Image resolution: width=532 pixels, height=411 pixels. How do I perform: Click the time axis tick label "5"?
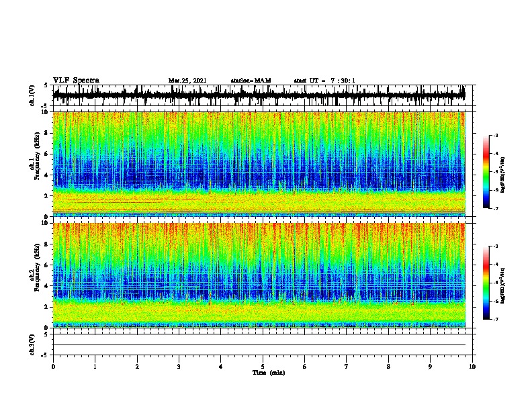(x=263, y=367)
